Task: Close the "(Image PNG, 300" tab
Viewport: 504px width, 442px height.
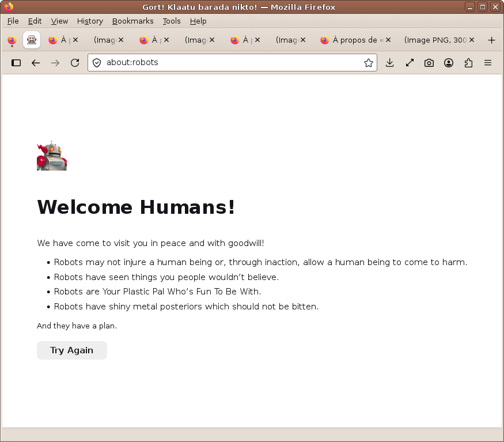Action: (472, 40)
